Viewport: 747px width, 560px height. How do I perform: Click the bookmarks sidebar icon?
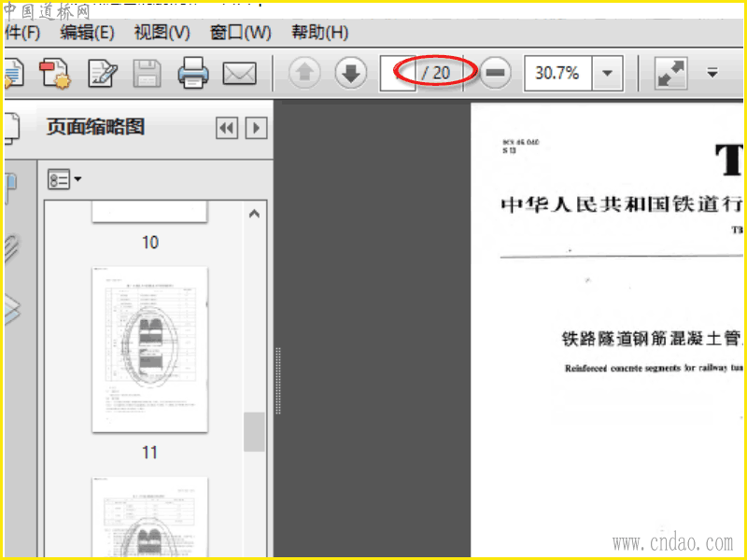10,188
